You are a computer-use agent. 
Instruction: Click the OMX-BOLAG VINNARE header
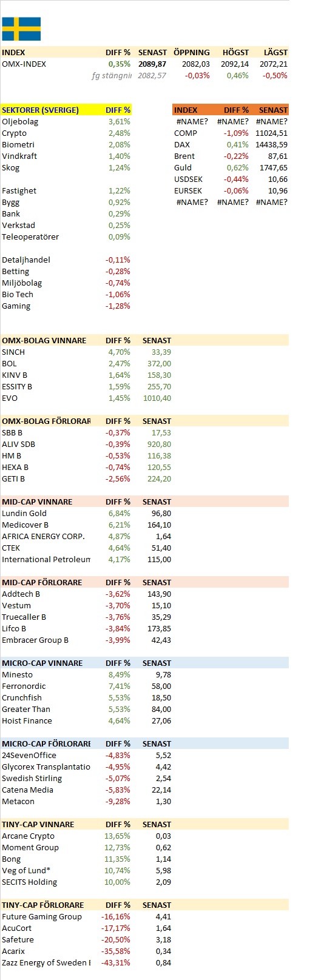[x=44, y=340]
